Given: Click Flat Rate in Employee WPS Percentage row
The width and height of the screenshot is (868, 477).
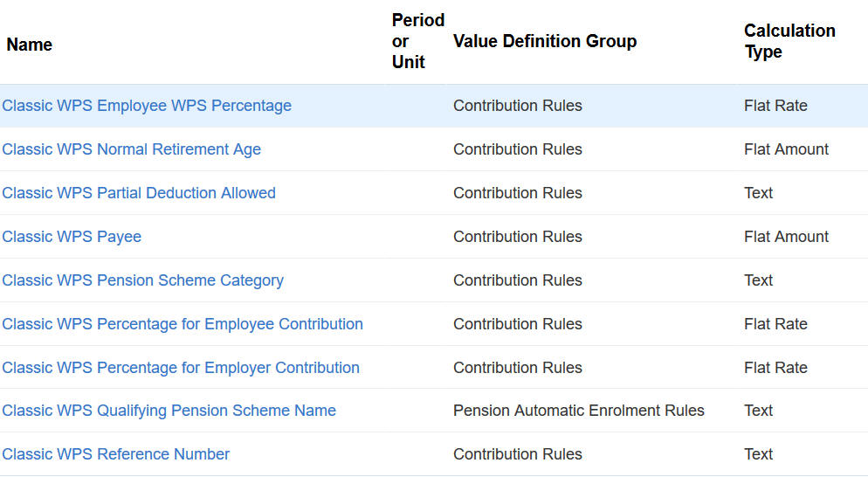Looking at the screenshot, I should 775,106.
